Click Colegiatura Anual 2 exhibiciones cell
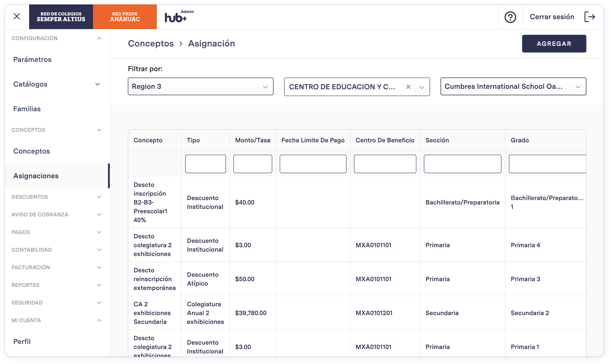 (x=205, y=313)
